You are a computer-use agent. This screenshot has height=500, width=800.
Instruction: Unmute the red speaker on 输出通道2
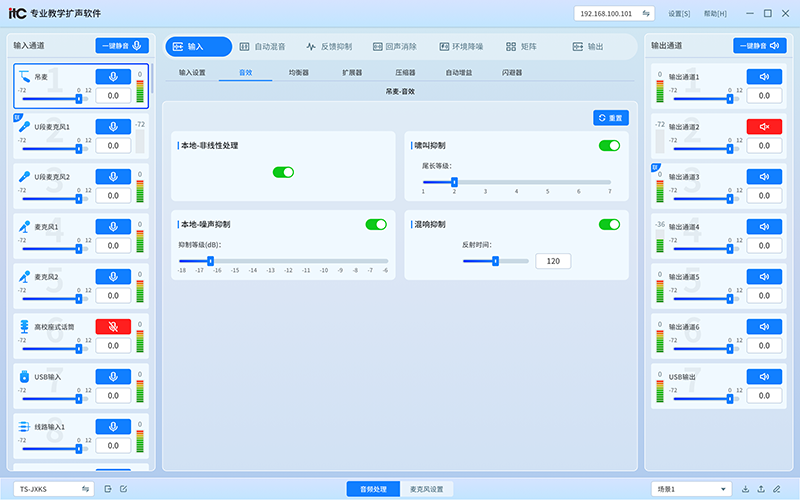point(764,127)
